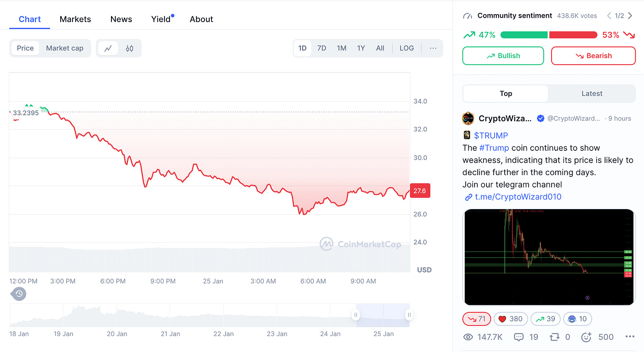Open post more options menu
Screen dimensions: 644x352
pos(630,337)
